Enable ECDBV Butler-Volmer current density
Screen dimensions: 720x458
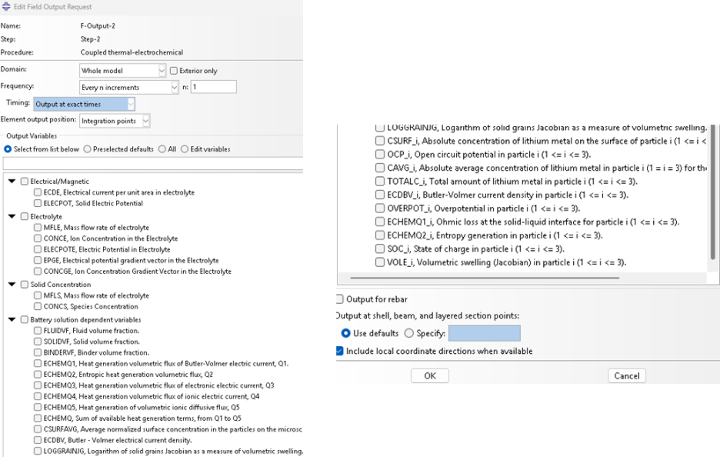point(38,440)
